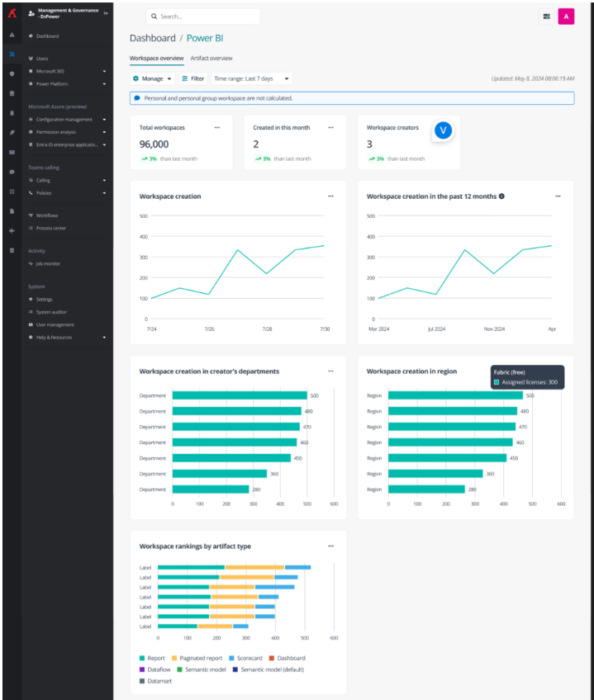Open artifact type rankings ellipsis menu
Viewport: 594px width, 700px height.
330,546
